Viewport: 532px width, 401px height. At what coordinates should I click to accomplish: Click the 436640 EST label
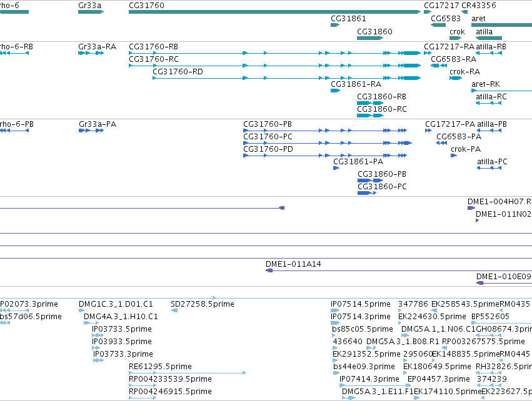348,342
